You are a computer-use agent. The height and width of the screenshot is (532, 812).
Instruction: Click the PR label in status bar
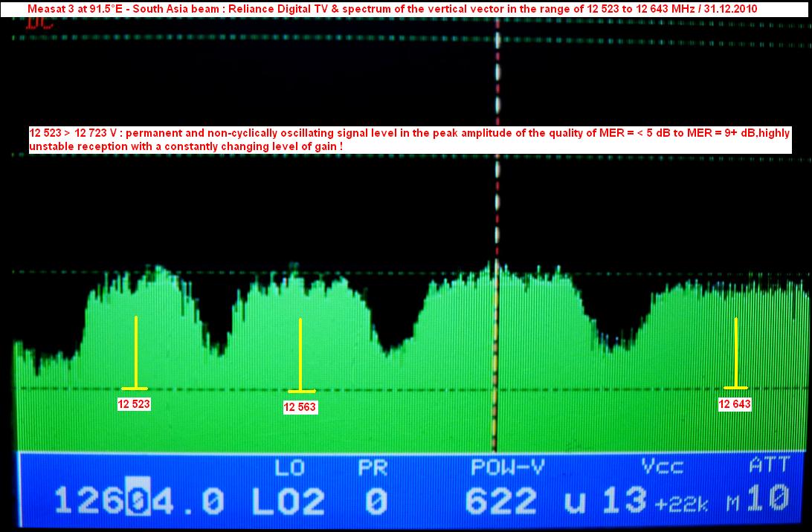[374, 469]
